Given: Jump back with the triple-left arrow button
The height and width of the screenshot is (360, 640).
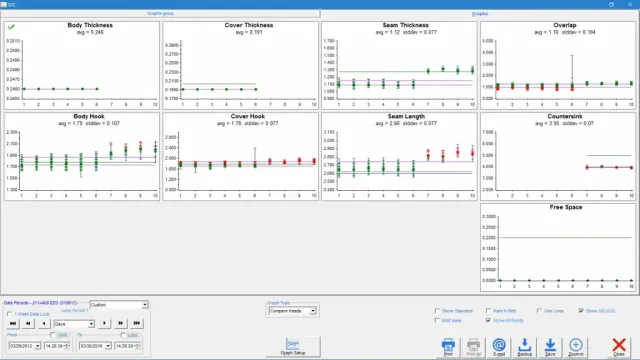Looking at the screenshot, I should [13, 323].
